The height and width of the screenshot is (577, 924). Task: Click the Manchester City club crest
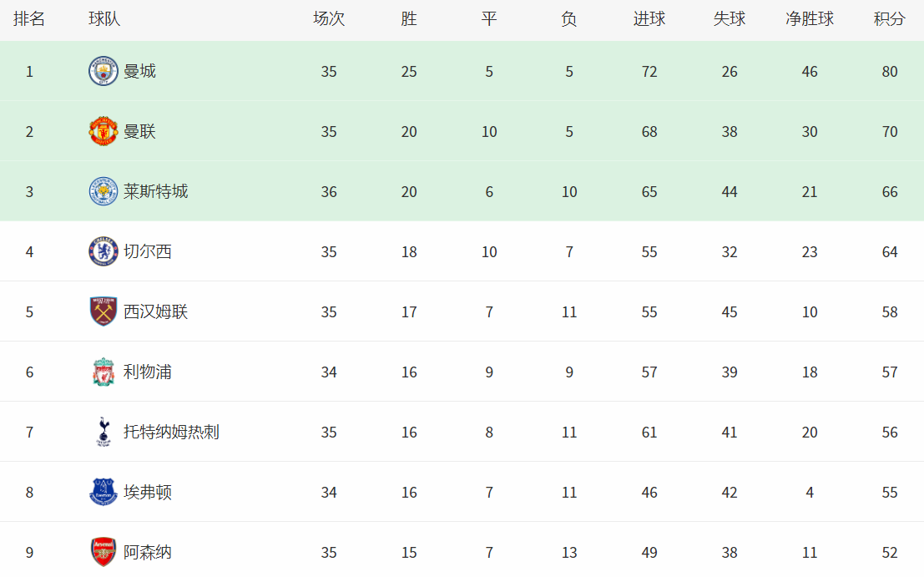tap(104, 72)
